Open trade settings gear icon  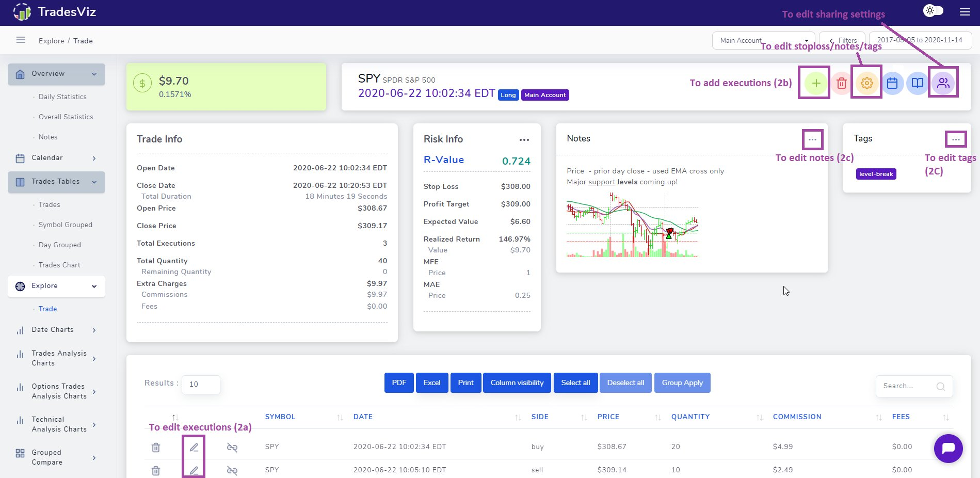(x=867, y=83)
